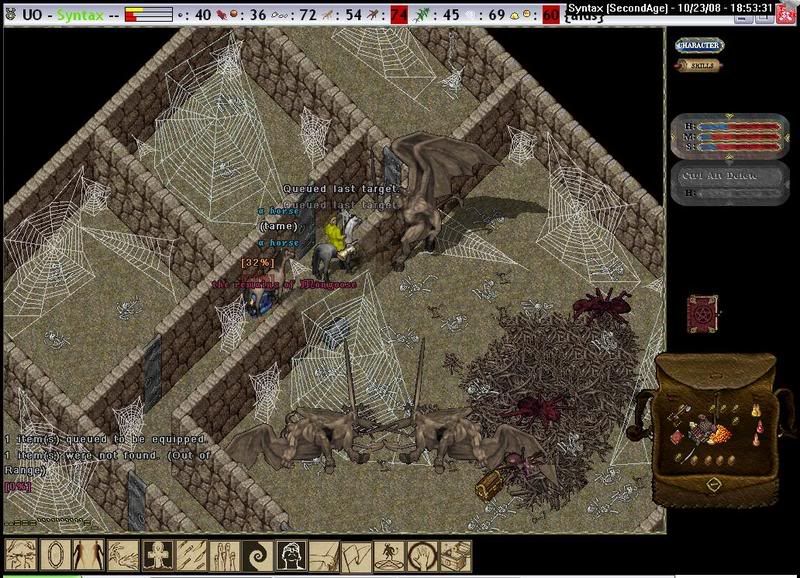Click the player's M mana bar
The height and width of the screenshot is (578, 800).
click(738, 137)
